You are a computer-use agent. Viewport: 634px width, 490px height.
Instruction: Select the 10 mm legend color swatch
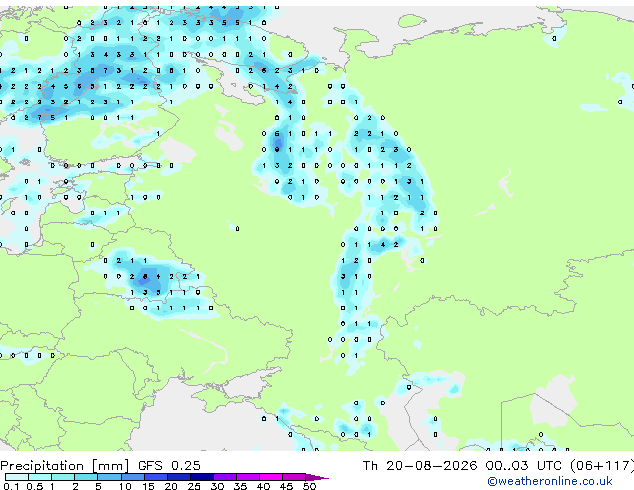point(133,477)
